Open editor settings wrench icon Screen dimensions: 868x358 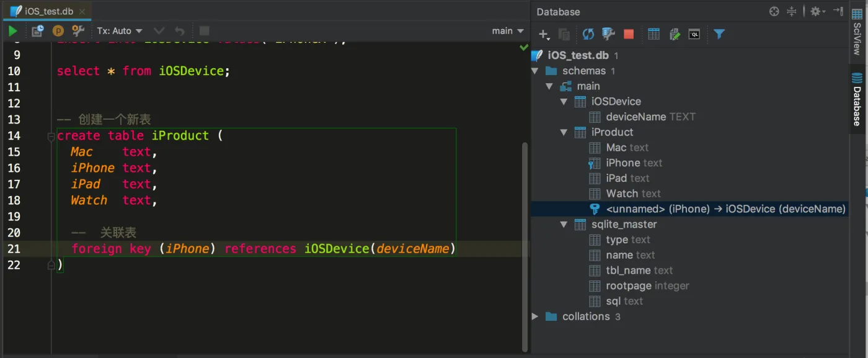point(78,30)
